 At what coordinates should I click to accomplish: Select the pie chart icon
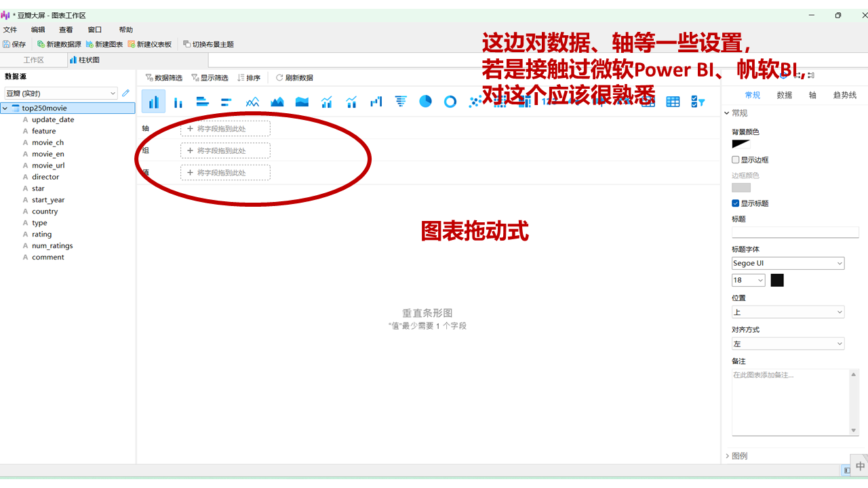[x=425, y=102]
